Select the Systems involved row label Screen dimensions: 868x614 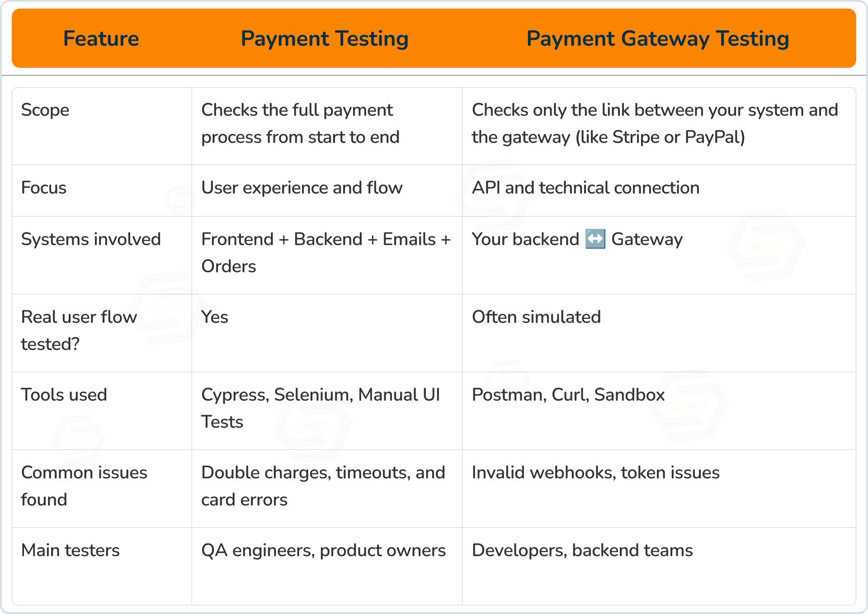(x=91, y=240)
